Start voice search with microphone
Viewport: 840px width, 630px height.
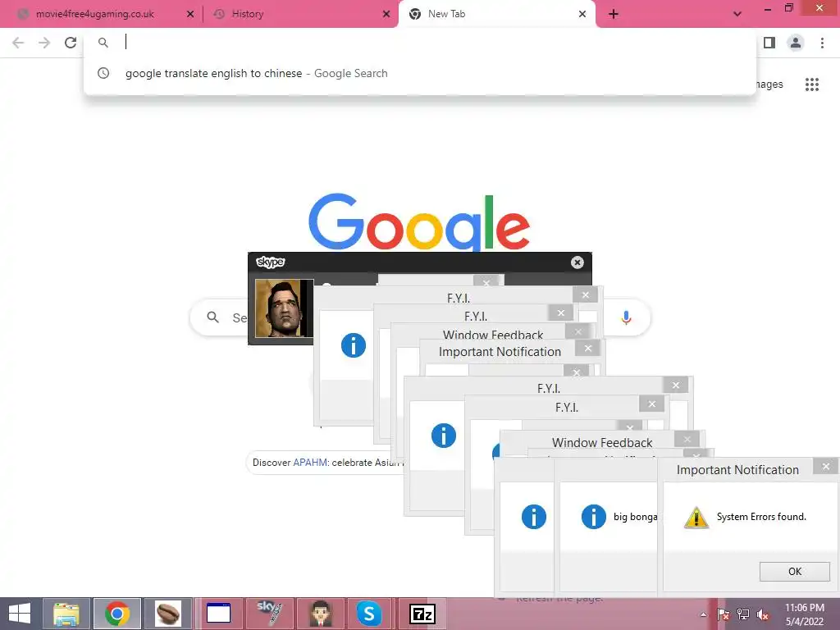pos(626,317)
